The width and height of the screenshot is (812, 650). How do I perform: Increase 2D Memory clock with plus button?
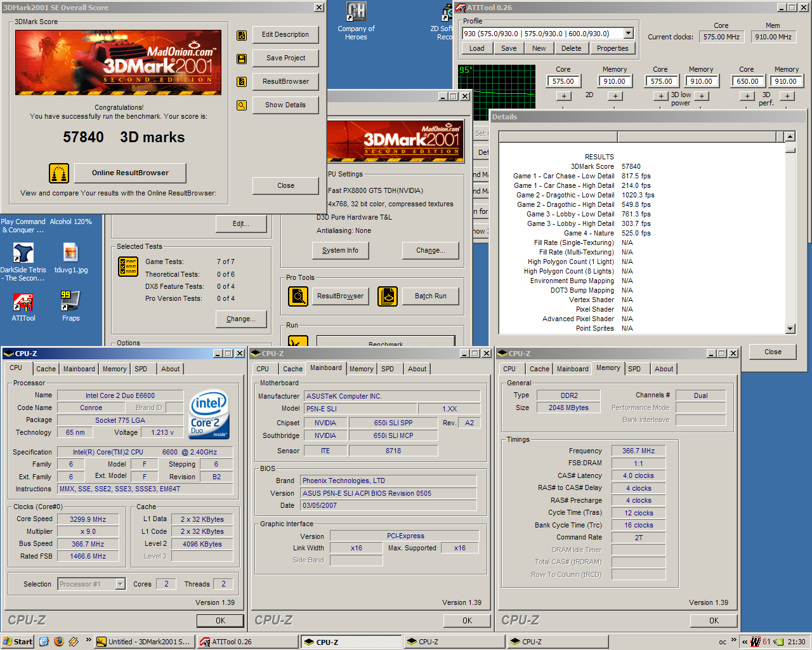tap(615, 96)
